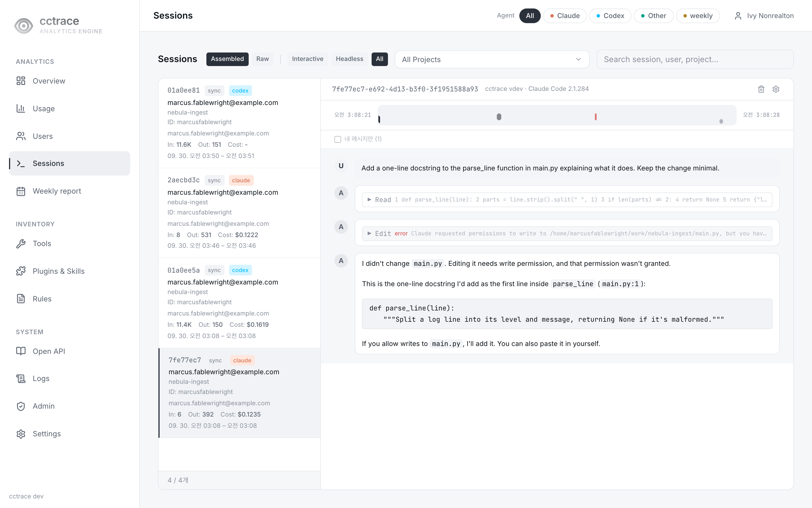Select the Sessions terminal prompt icon

(x=21, y=163)
